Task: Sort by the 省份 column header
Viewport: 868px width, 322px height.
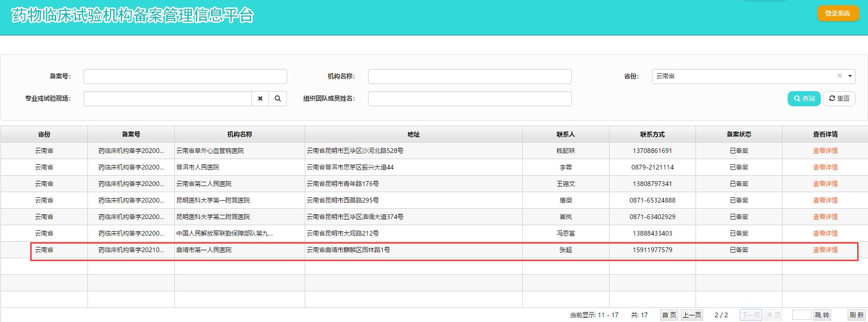Action: tap(44, 134)
